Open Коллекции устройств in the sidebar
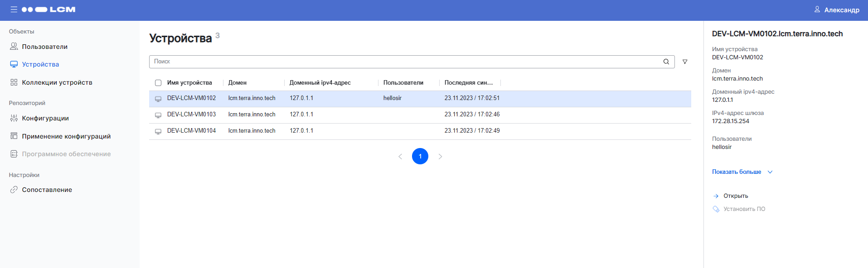 coord(57,82)
